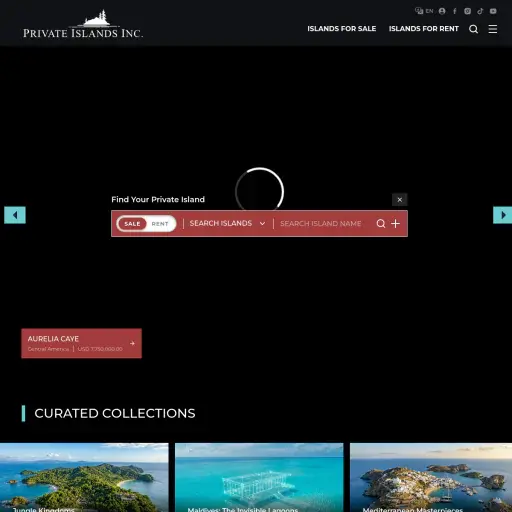Show the previous hero slide
512x512 pixels.
pos(15,215)
